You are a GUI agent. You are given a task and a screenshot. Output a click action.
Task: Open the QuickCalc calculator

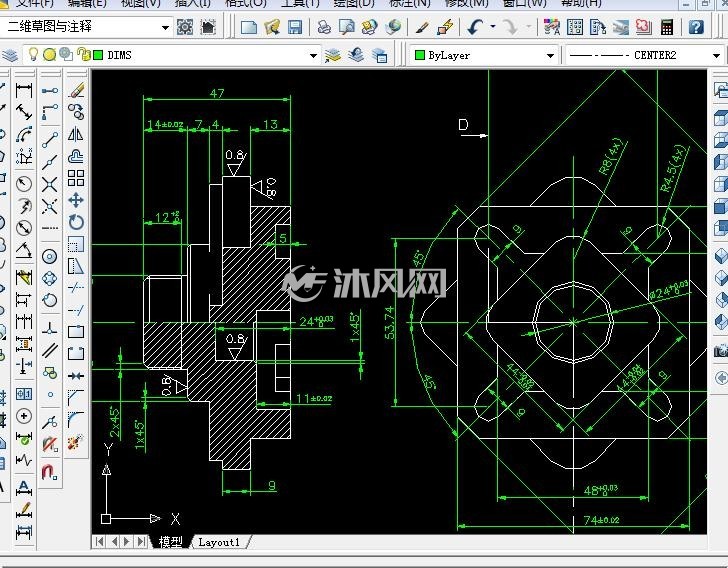click(667, 27)
